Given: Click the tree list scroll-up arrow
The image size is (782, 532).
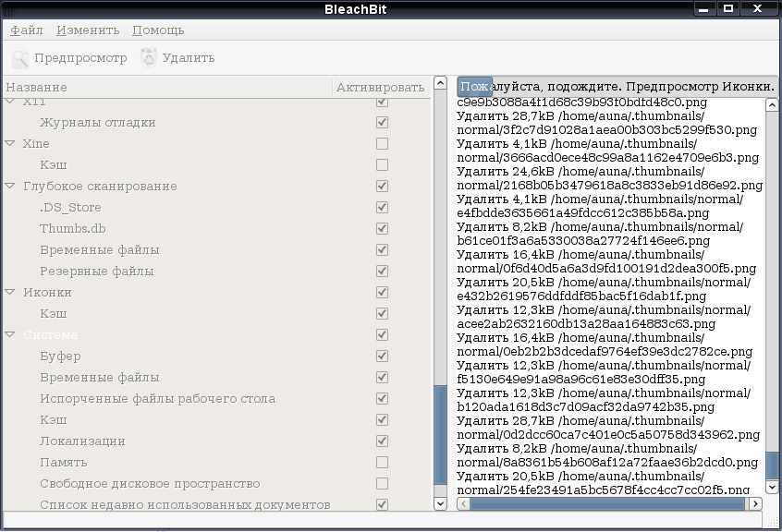Looking at the screenshot, I should pos(440,83).
